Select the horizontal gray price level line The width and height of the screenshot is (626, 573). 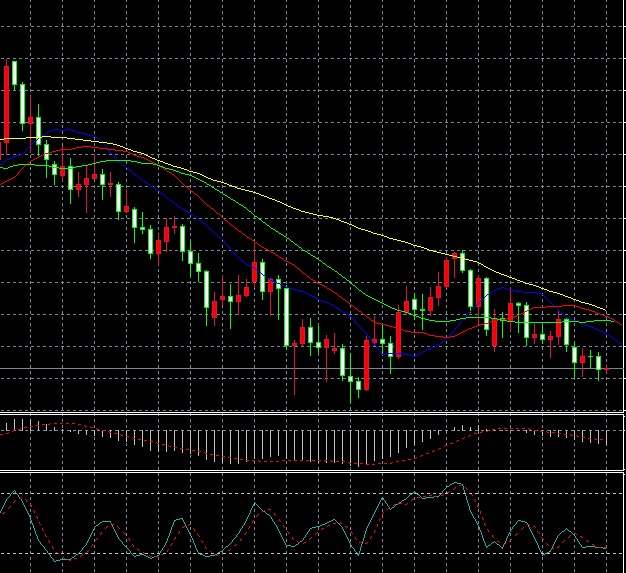(x=311, y=368)
